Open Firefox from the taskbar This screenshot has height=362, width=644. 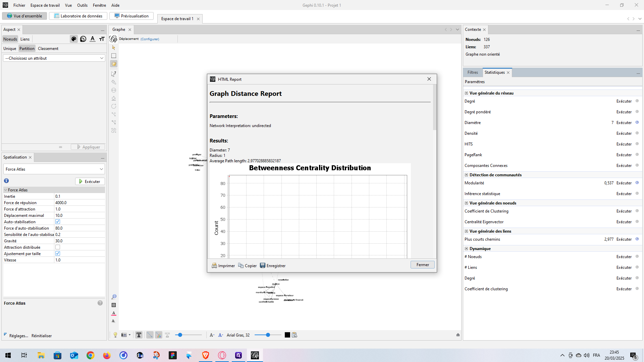[107, 355]
